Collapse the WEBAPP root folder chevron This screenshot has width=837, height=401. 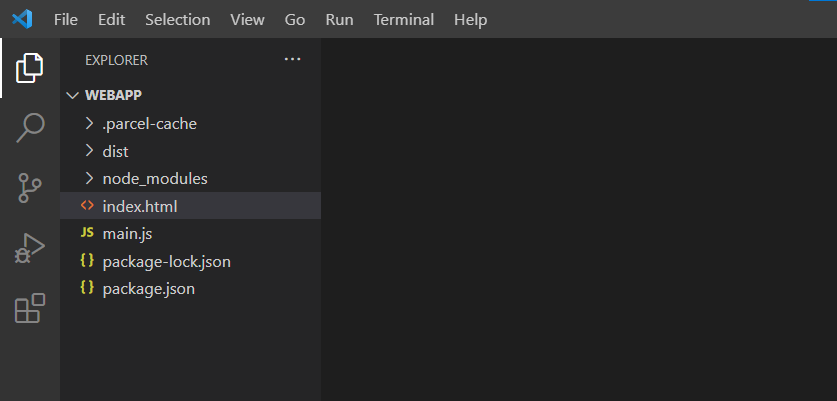click(x=72, y=96)
